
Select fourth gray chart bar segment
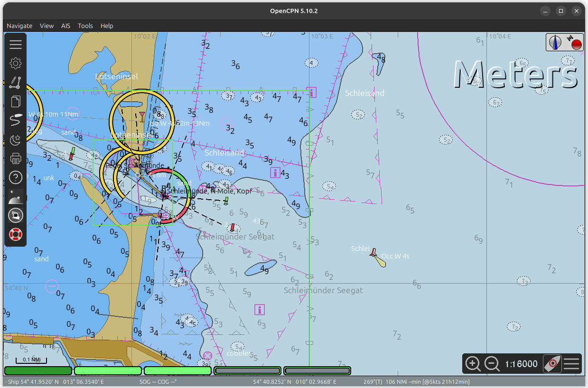[247, 370]
